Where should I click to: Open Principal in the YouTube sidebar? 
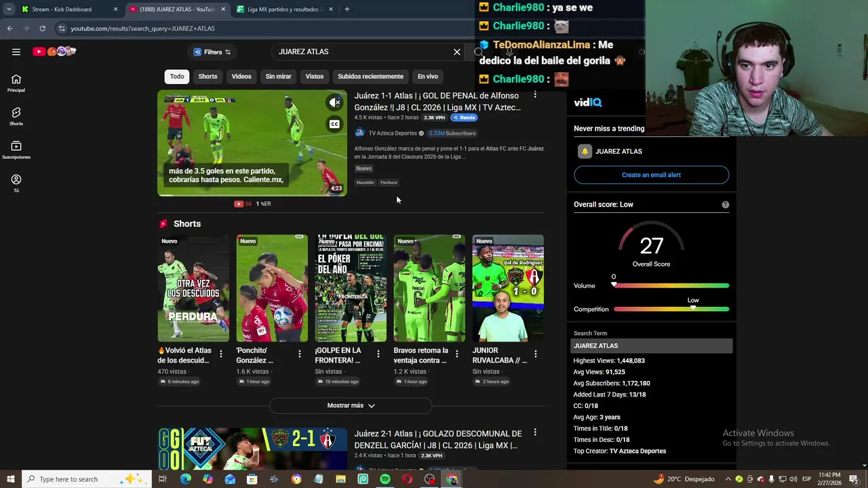coord(16,83)
